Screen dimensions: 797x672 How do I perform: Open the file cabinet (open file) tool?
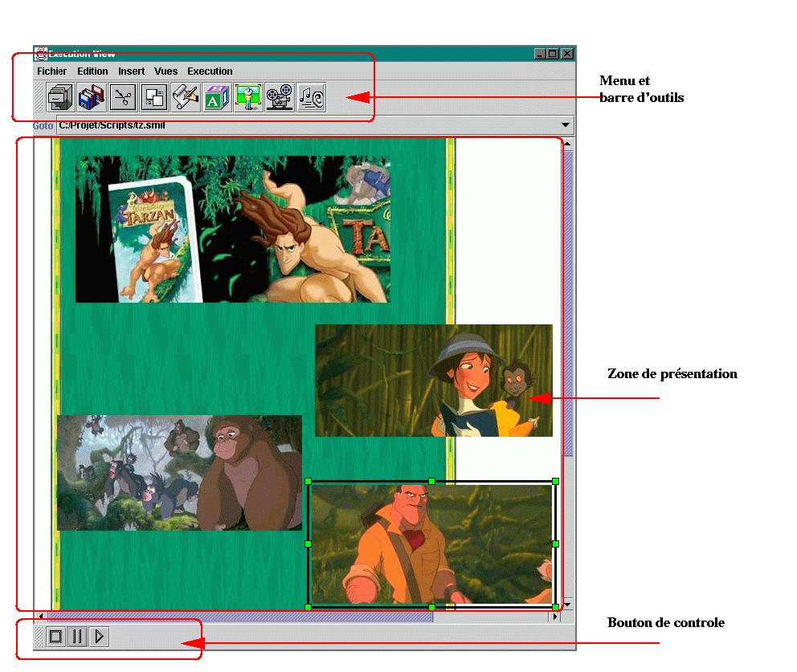[60, 97]
